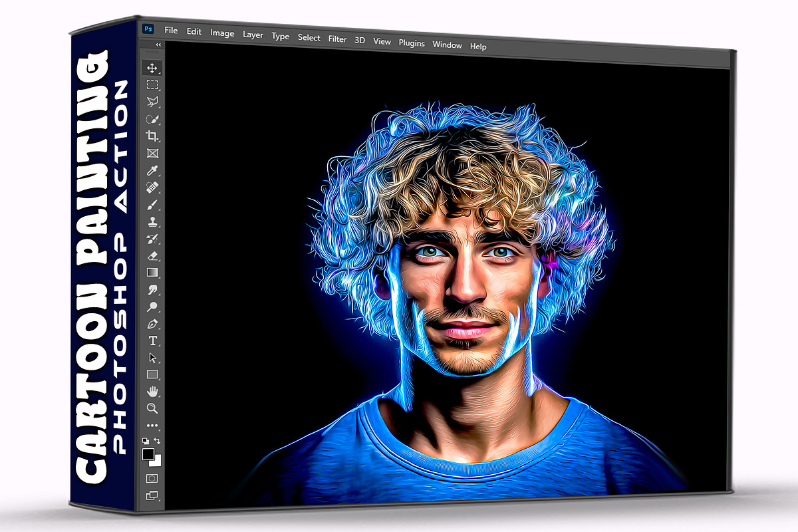Select the Move tool

pos(152,68)
